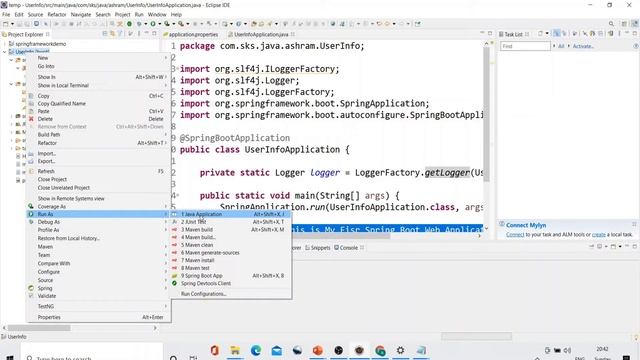Collapse the UserInfo project node
Image resolution: width=640 pixels, height=360 pixels.
[x=5, y=52]
